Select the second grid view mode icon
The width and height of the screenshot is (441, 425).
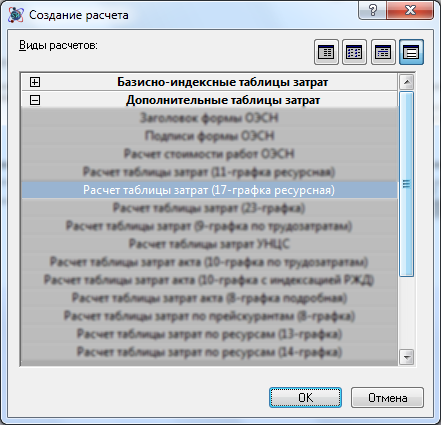(x=354, y=52)
